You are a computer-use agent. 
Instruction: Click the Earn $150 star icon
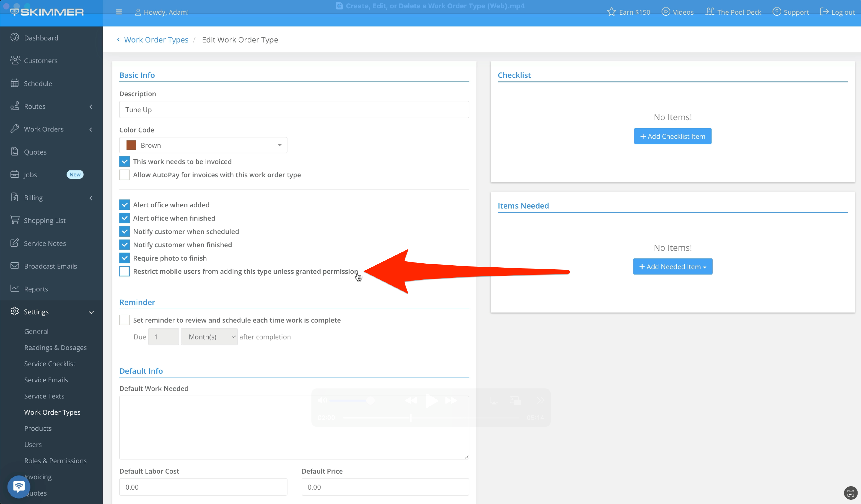click(x=611, y=12)
